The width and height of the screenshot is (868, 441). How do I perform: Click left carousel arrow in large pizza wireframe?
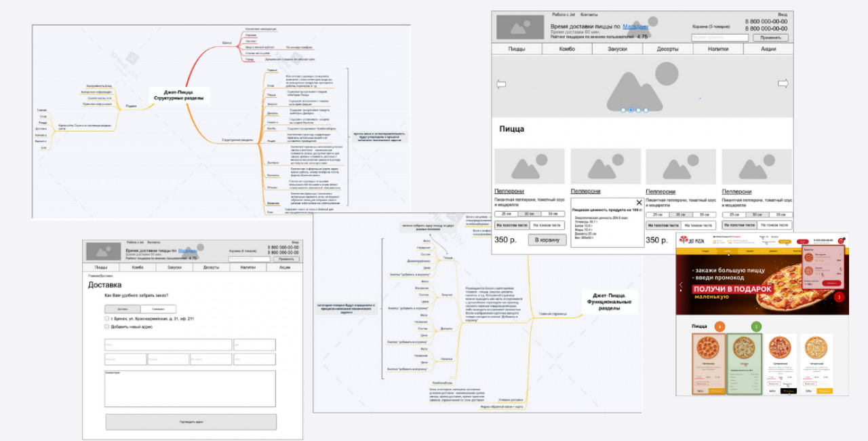pyautogui.click(x=502, y=84)
